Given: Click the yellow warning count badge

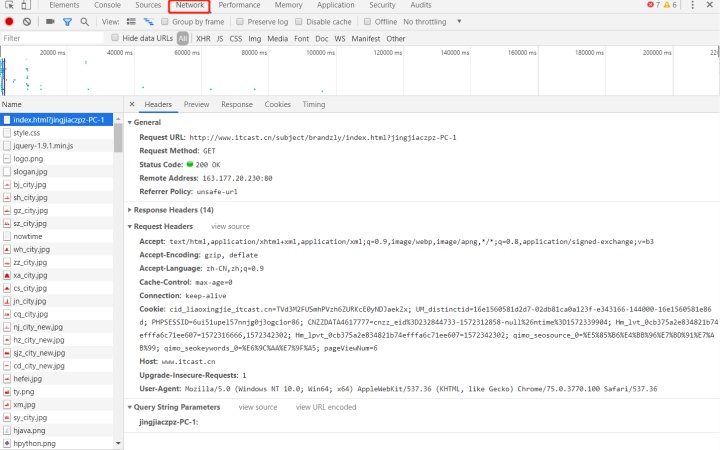Looking at the screenshot, I should pyautogui.click(x=670, y=5).
